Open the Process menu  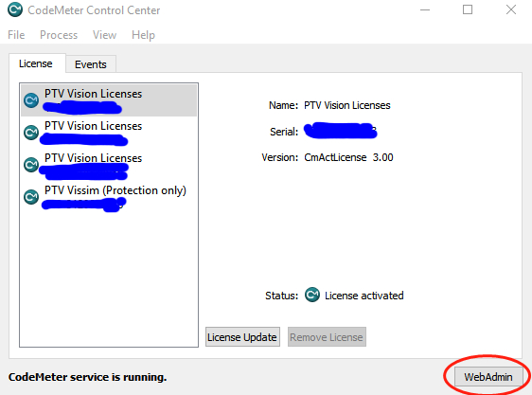pos(59,35)
